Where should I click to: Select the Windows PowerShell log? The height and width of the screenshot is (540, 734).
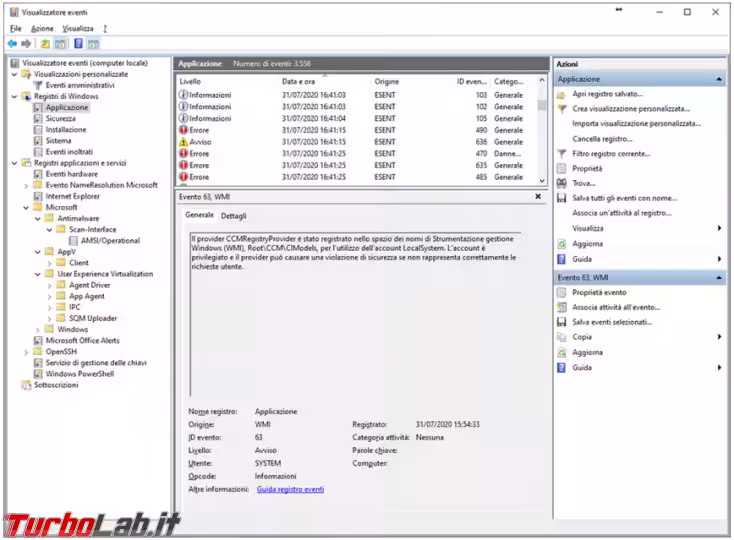(x=80, y=374)
